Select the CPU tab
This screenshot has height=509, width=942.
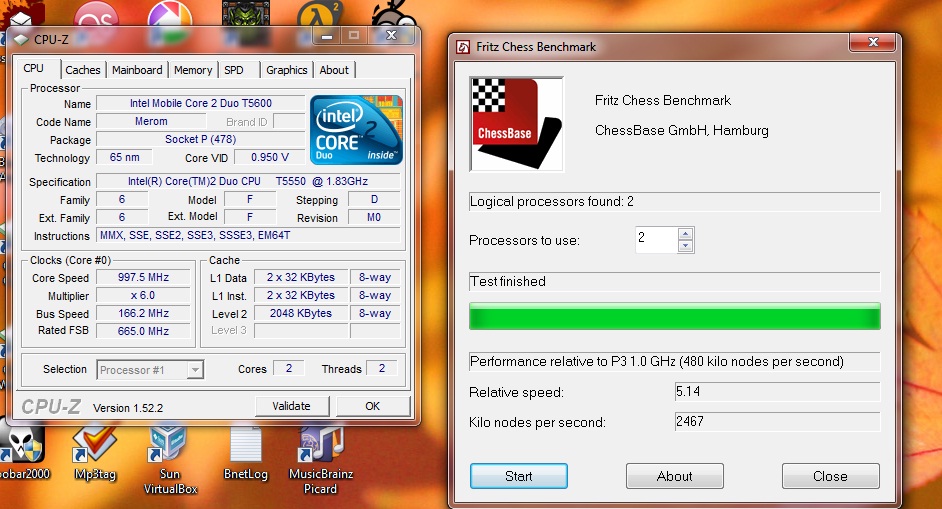tap(34, 69)
